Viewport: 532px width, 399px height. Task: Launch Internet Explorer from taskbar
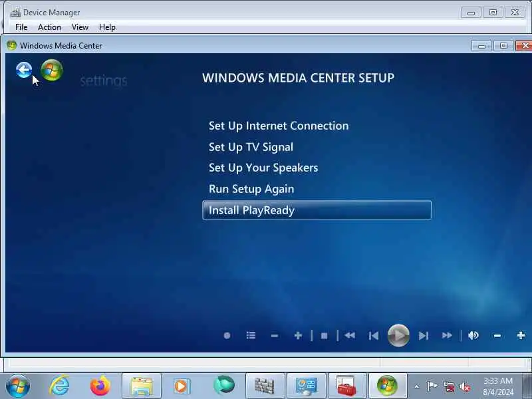[x=59, y=386]
